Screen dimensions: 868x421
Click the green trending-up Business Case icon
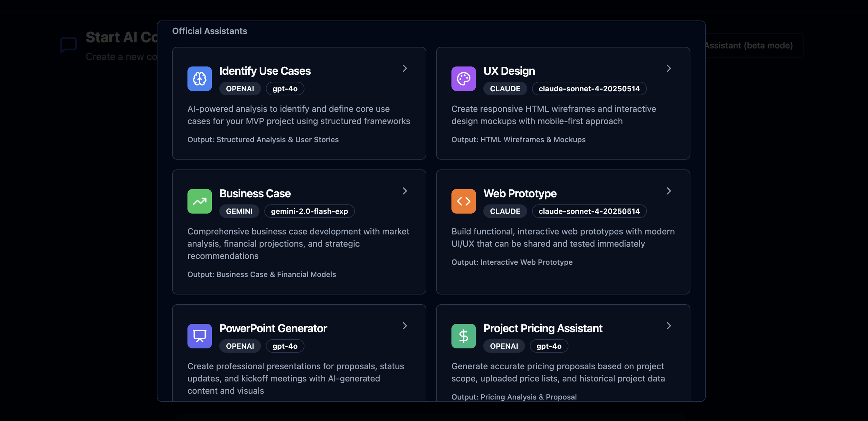point(200,201)
